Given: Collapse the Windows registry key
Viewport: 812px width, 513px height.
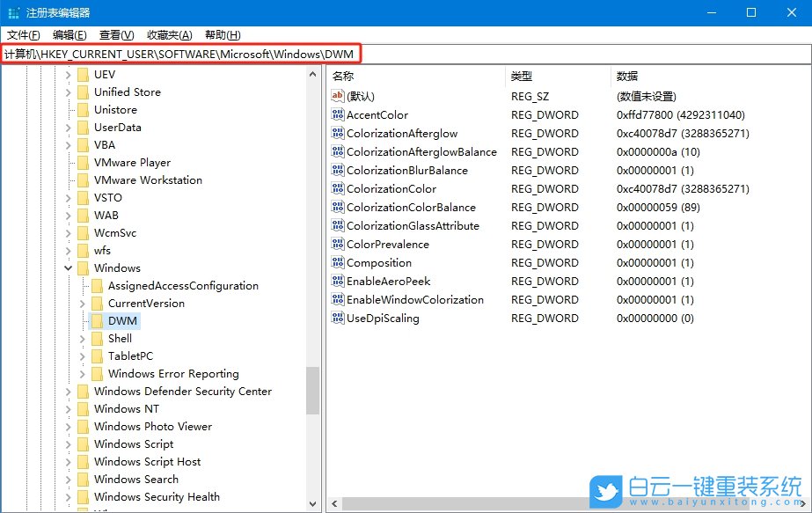Looking at the screenshot, I should [67, 267].
